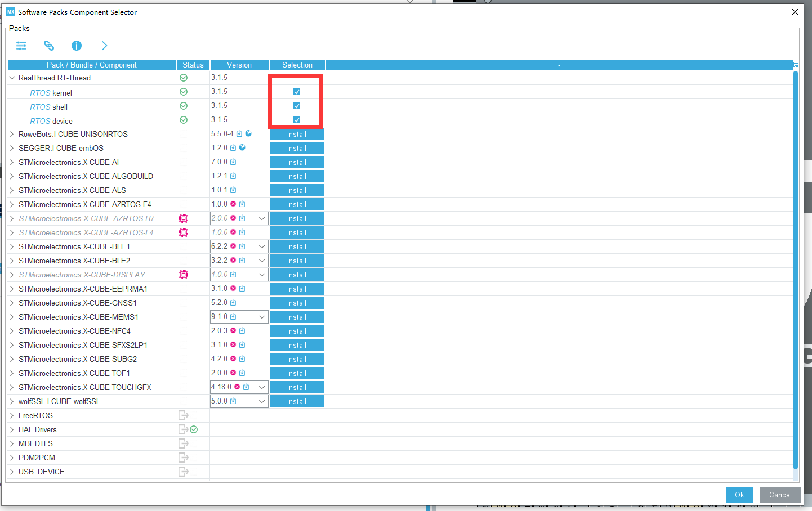
Task: Open the packs filter settings icon
Action: (21, 46)
